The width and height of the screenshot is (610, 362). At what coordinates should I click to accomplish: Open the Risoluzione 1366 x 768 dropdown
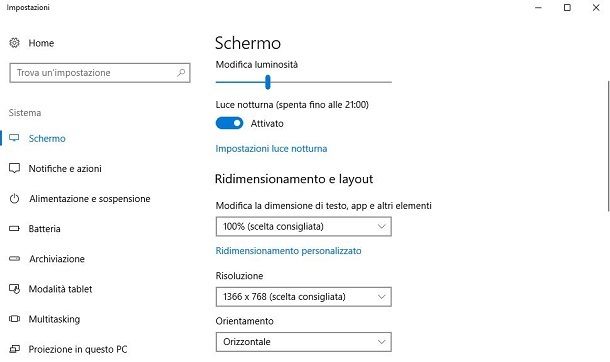[x=303, y=297]
